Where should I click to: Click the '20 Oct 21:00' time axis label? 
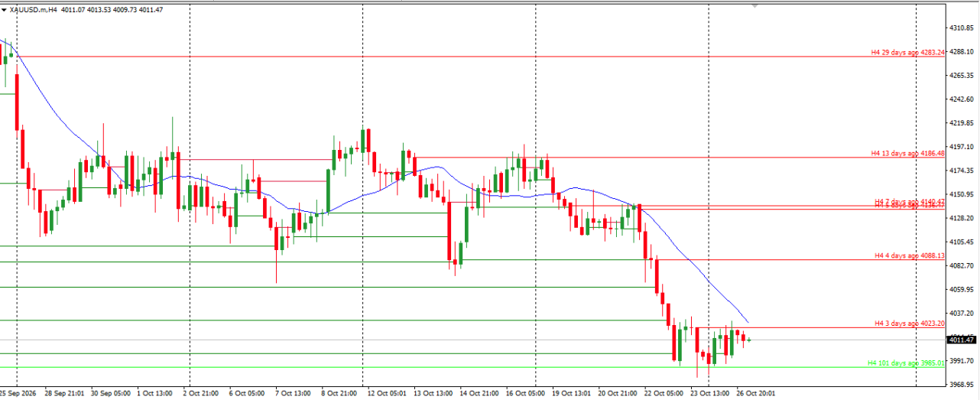pyautogui.click(x=618, y=393)
